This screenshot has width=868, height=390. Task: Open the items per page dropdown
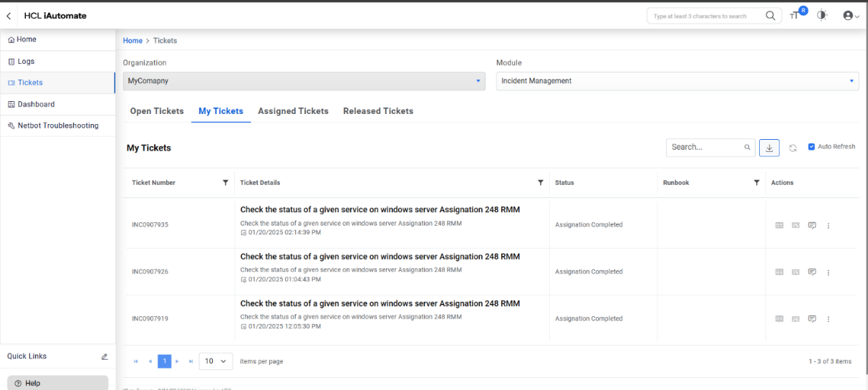pyautogui.click(x=216, y=361)
